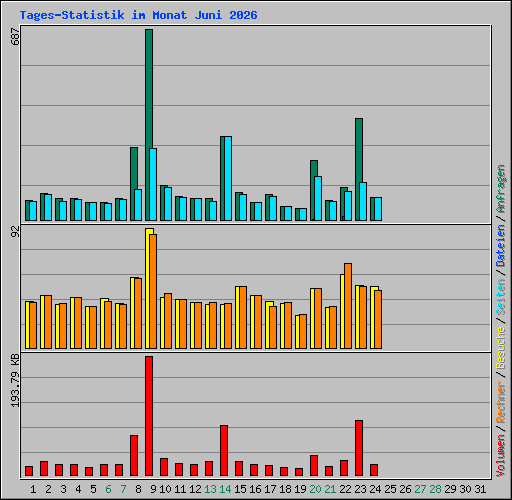Image resolution: width=512 pixels, height=500 pixels.
Task: Click the top chart maximum value 687
Action: pyautogui.click(x=15, y=37)
